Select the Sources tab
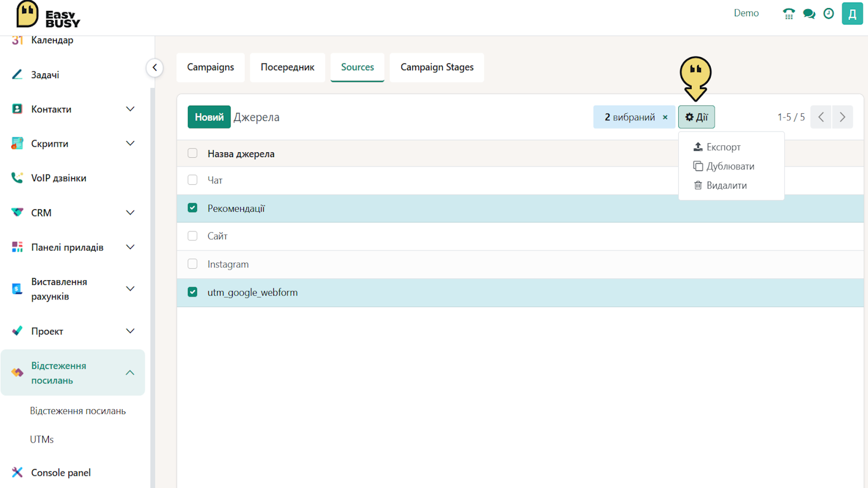The height and width of the screenshot is (488, 868). [x=358, y=67]
